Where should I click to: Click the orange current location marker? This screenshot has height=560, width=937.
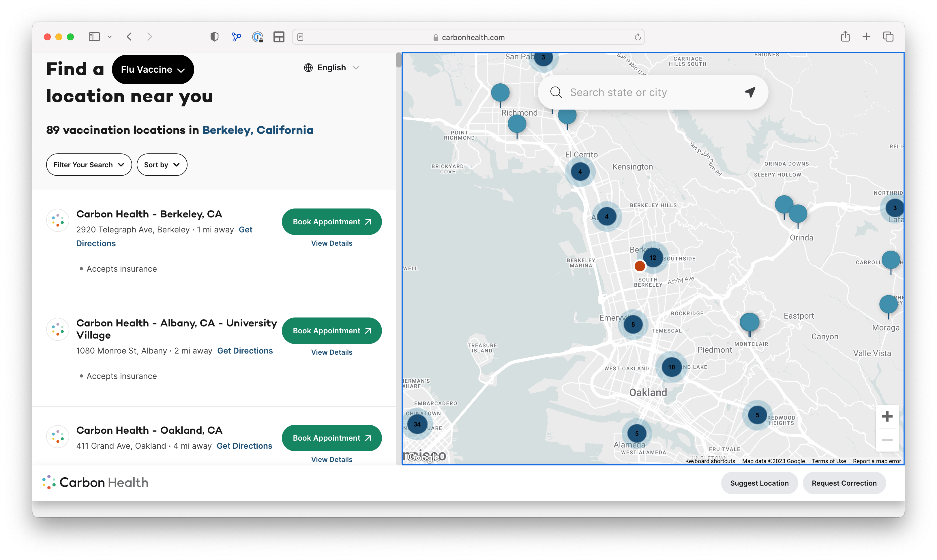(x=640, y=266)
